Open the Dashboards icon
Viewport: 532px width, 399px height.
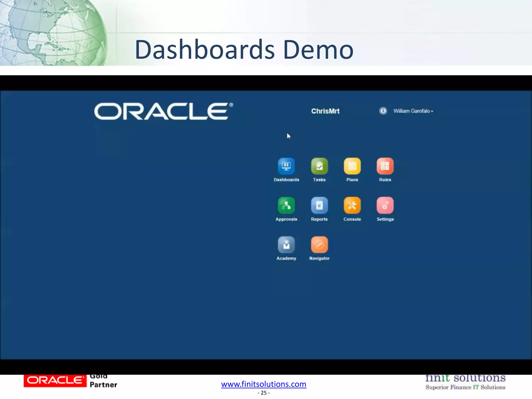tap(286, 166)
